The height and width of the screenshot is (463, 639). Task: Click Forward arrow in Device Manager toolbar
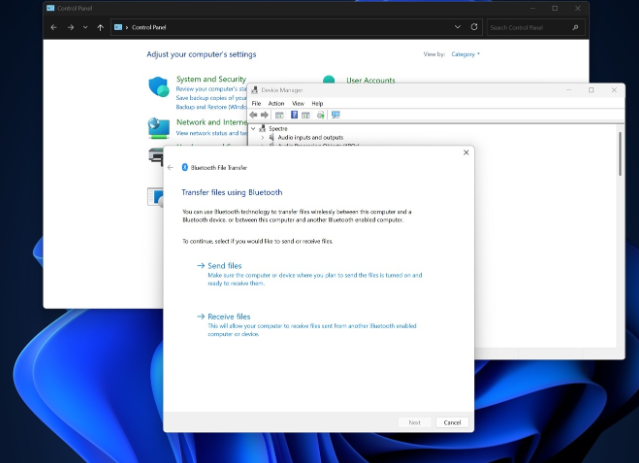pos(264,115)
